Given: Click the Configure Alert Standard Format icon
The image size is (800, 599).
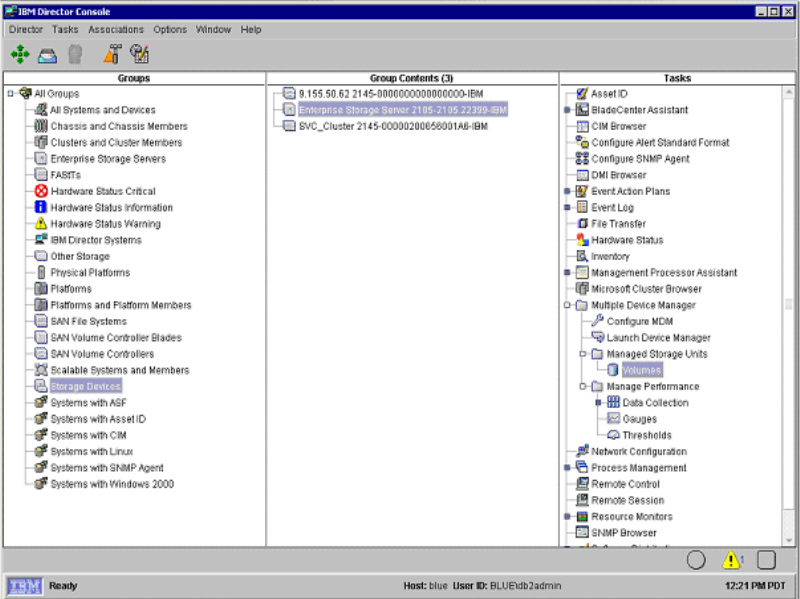Looking at the screenshot, I should point(582,142).
